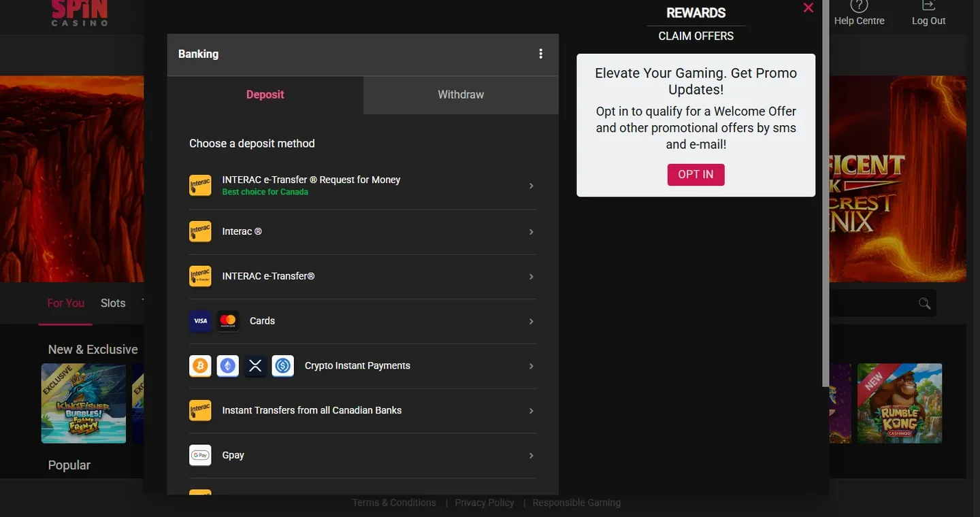This screenshot has height=517, width=980.
Task: Click the Spin Casino logo
Action: pyautogui.click(x=80, y=13)
